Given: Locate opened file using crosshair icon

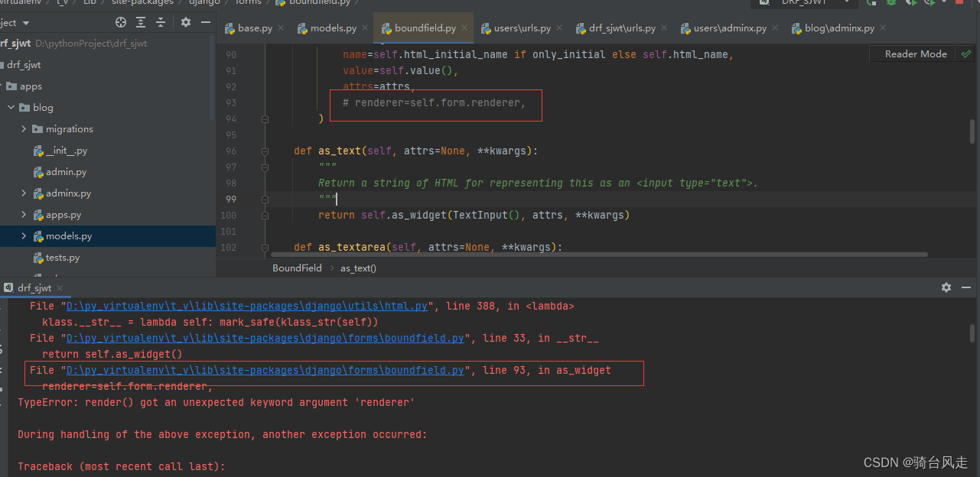Looking at the screenshot, I should 121,23.
